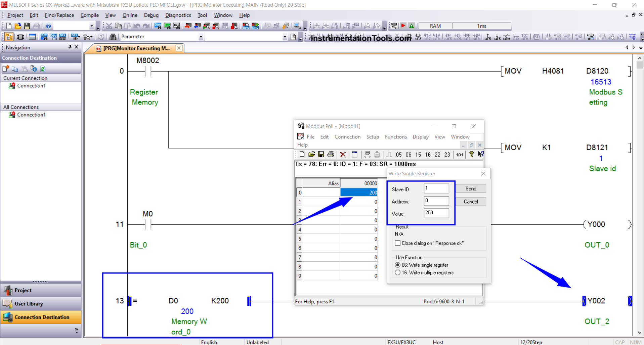
Task: Click Cancel in Write Single Register dialog
Action: point(470,202)
